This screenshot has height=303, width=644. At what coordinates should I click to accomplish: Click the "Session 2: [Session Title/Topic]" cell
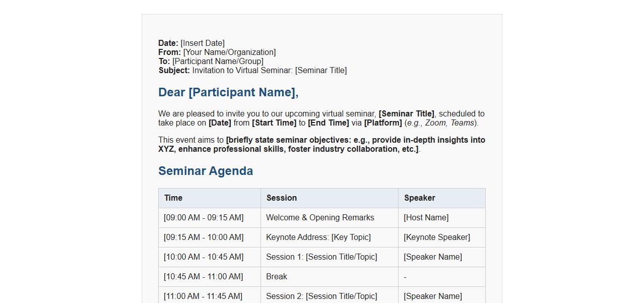(x=321, y=296)
